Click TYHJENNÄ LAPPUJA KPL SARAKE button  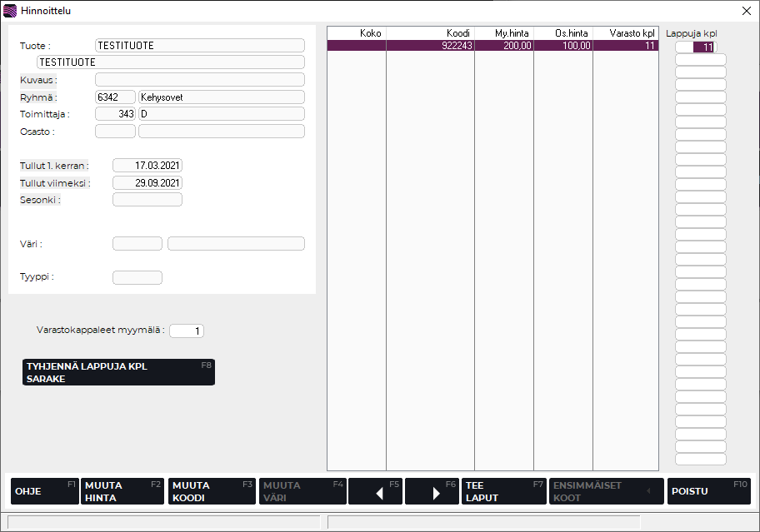point(118,372)
